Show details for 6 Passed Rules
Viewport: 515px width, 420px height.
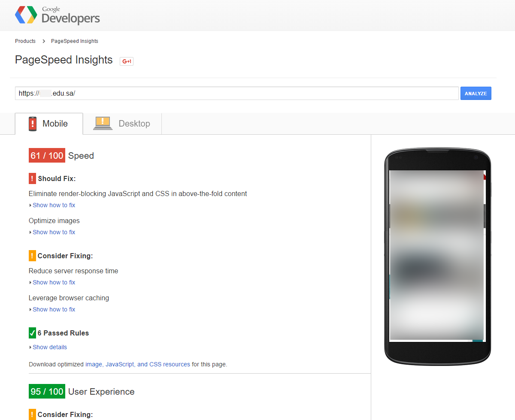pos(49,347)
